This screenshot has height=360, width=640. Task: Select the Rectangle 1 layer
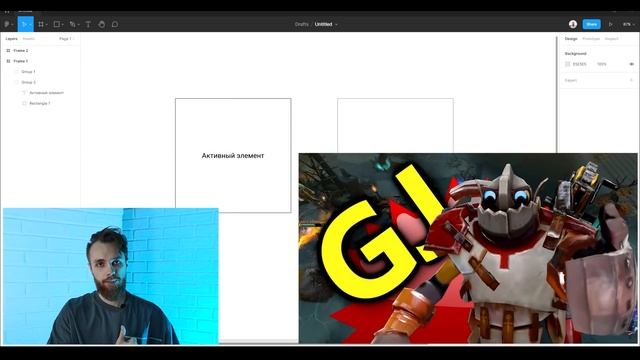click(40, 104)
